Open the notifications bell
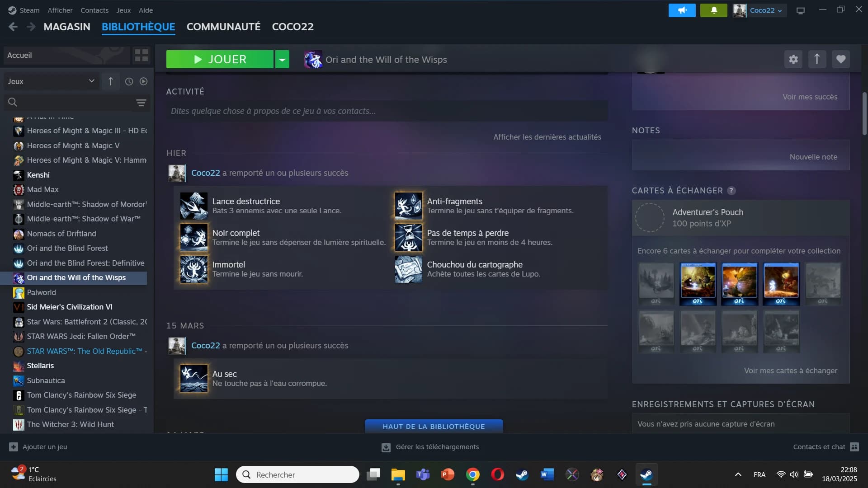Viewport: 868px width, 488px height. (x=713, y=10)
